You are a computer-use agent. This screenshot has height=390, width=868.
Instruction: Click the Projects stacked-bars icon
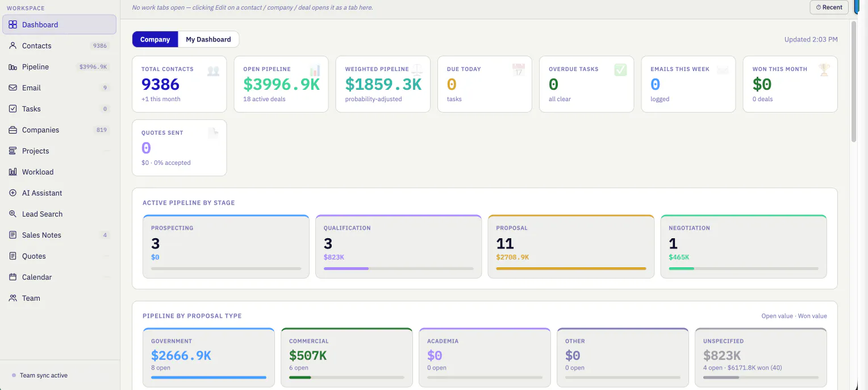12,151
